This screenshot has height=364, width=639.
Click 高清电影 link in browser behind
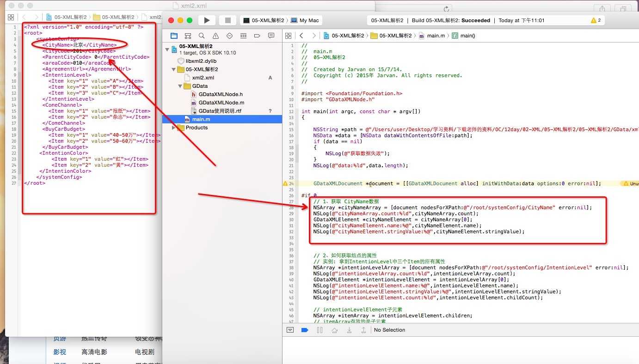94,352
